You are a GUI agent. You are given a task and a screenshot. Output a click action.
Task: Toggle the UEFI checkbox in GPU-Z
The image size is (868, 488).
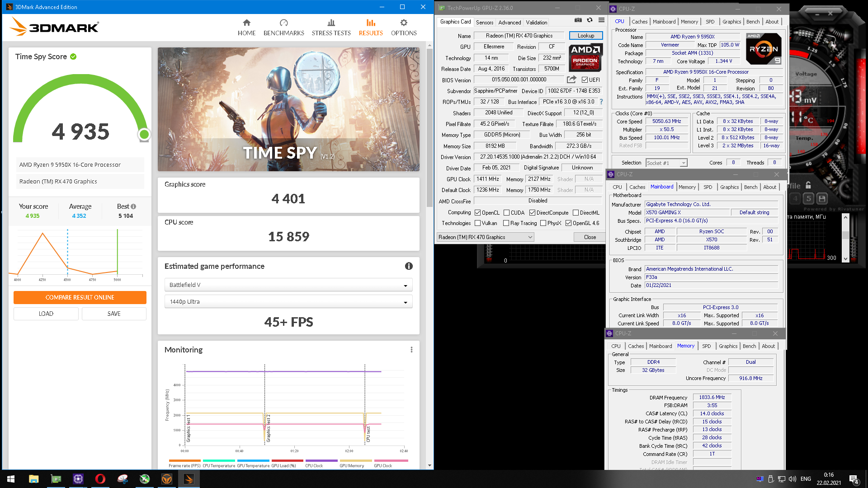coord(585,80)
